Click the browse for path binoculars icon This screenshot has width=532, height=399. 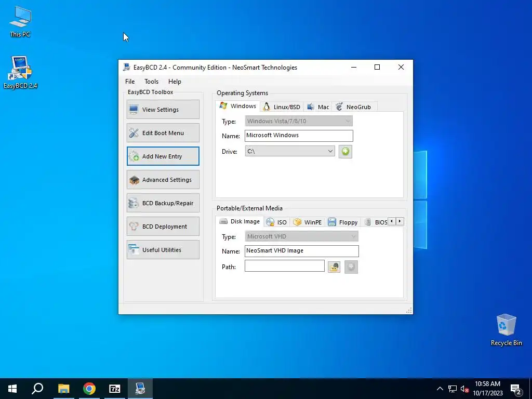coord(334,267)
